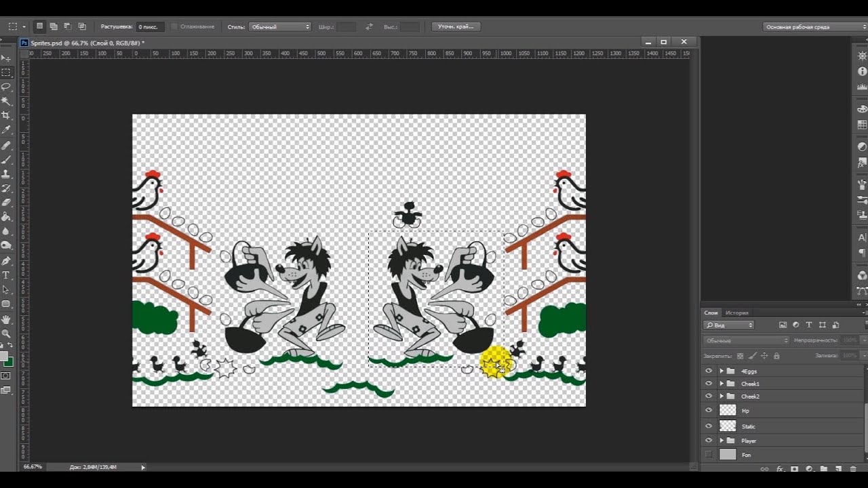Screen dimensions: 868x488
Task: Hide the 4Eggs layer group
Action: [x=709, y=371]
